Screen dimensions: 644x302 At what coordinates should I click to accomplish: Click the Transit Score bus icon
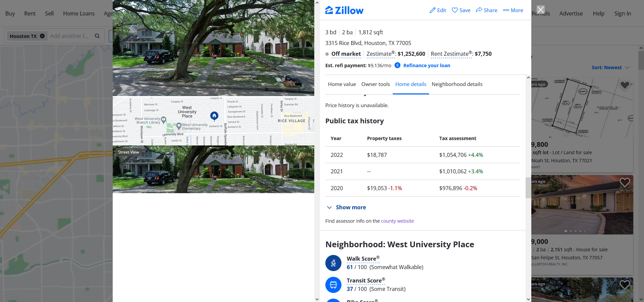pos(333,285)
